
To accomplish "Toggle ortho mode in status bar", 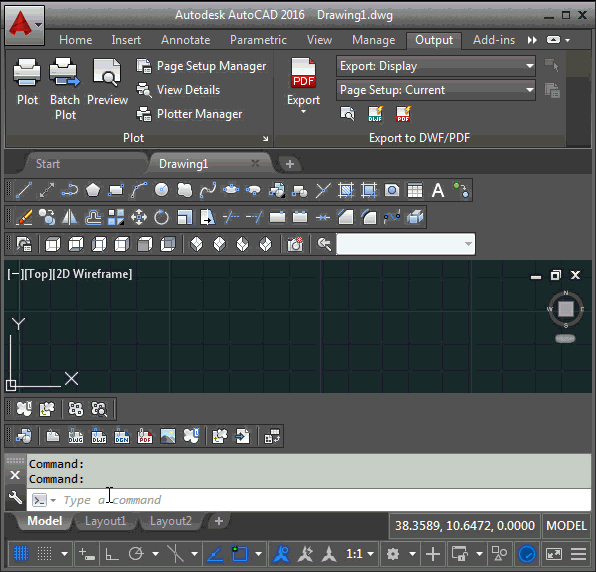I will (x=111, y=554).
